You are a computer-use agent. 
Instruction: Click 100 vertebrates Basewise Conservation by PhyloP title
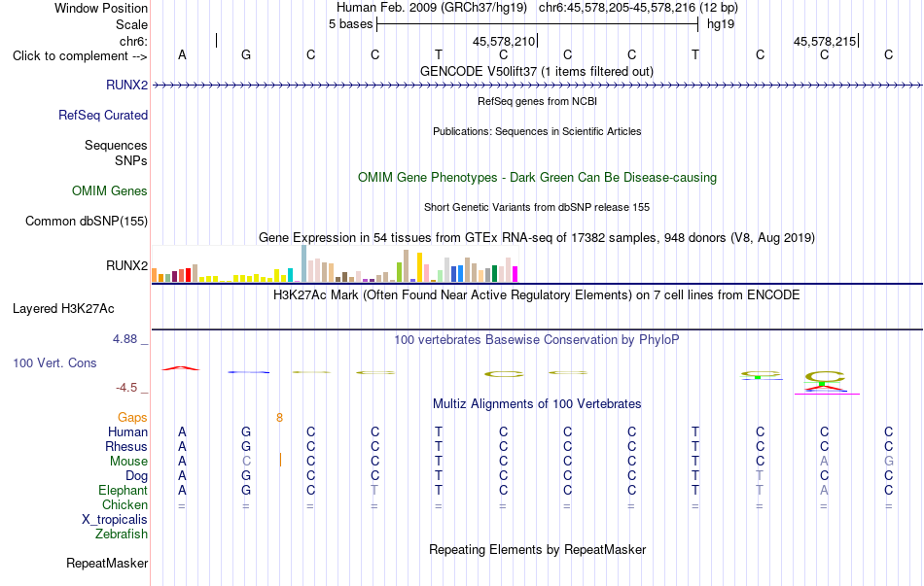click(537, 339)
